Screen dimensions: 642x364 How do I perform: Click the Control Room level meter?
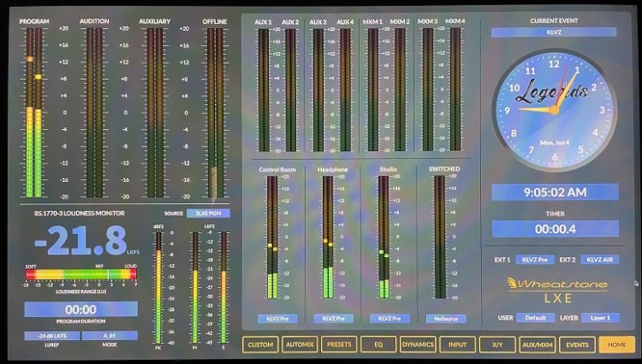pyautogui.click(x=272, y=237)
